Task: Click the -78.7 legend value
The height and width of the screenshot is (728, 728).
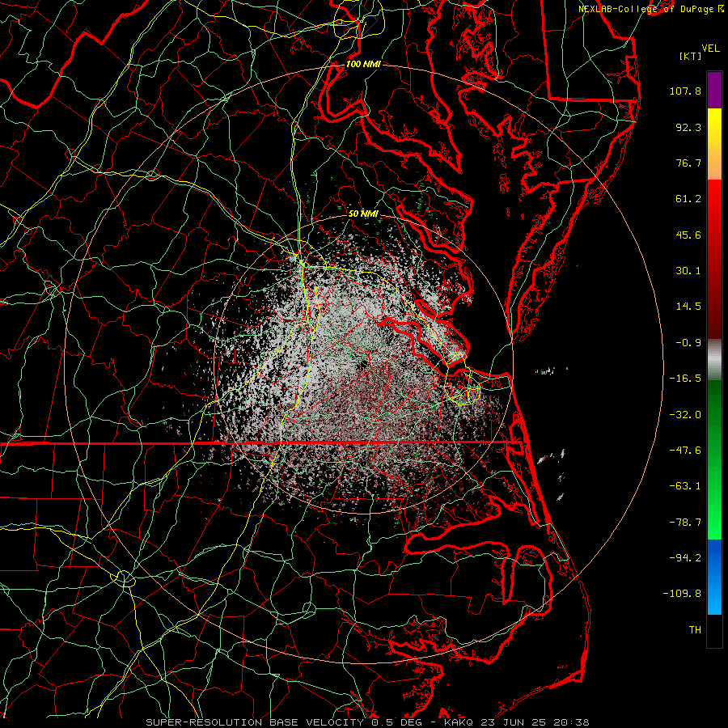Action: tap(685, 523)
